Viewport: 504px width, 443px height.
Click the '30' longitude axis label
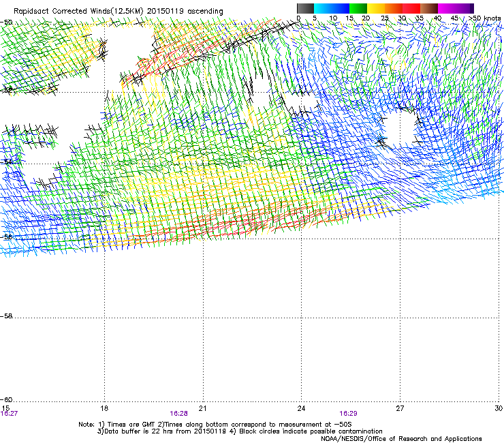click(499, 408)
